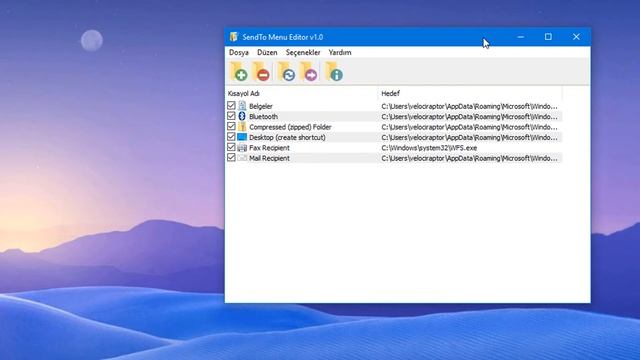Select the Desktop (create shortcut) icon
640x360 pixels.
click(x=242, y=137)
